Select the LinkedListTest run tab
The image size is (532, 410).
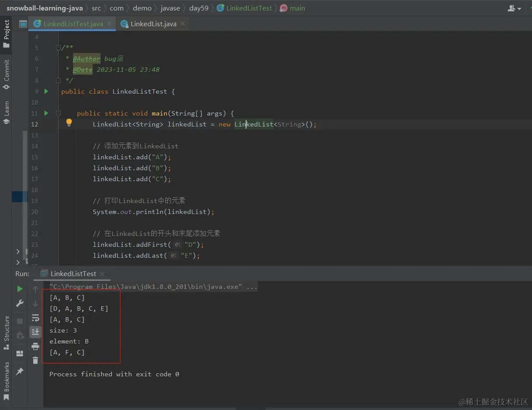73,273
